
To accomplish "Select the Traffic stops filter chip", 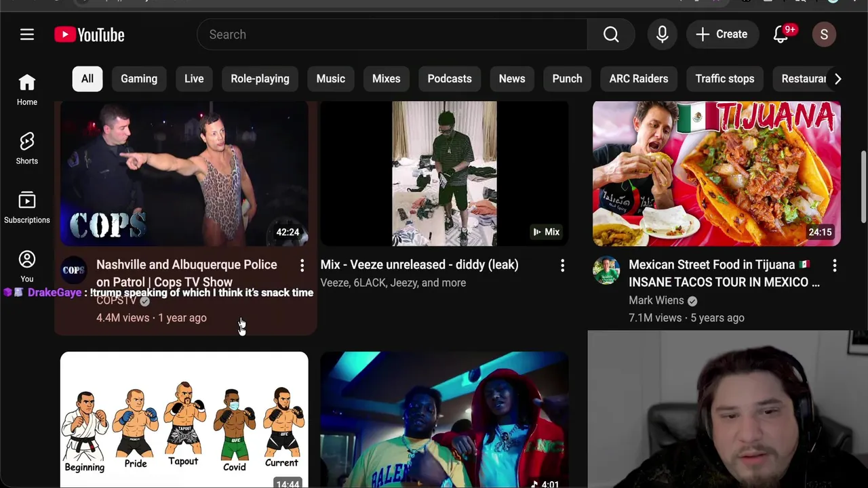I will (725, 79).
